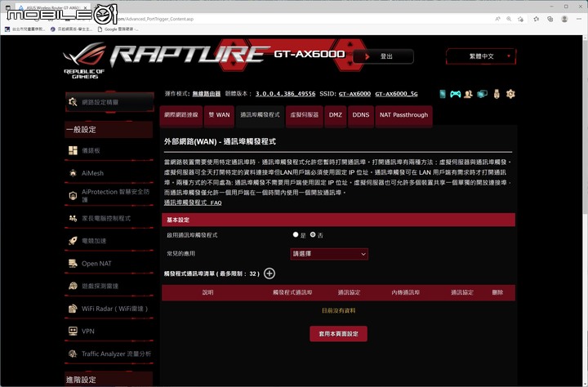The width and height of the screenshot is (588, 387).
Task: Click the USB device status icon
Action: 497,94
